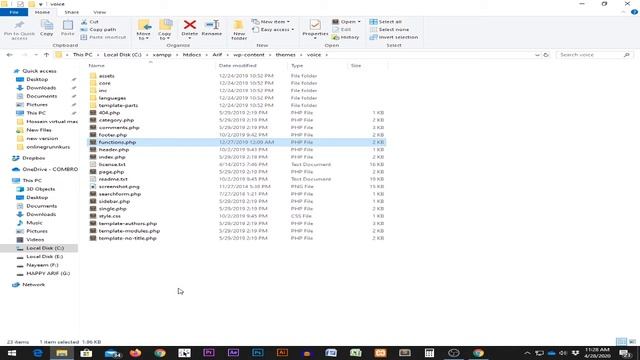Screen dimensions: 640x360
Task: Click wp-content in address breadcrumb
Action: [249, 55]
